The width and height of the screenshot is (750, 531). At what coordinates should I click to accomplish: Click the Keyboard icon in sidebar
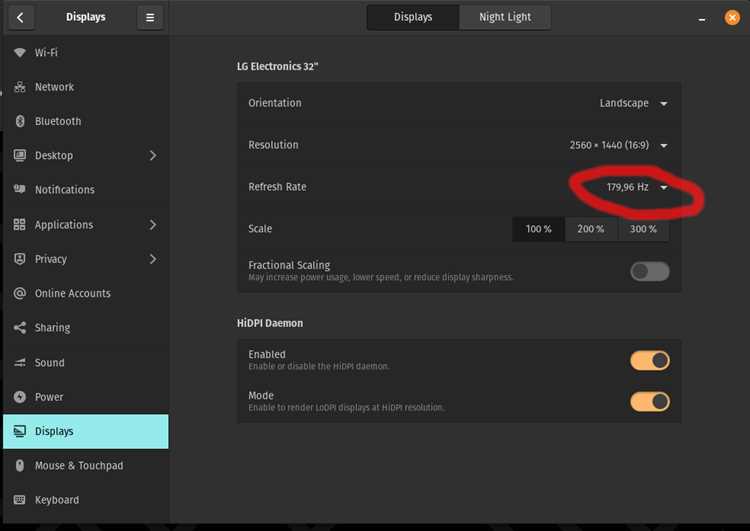[x=20, y=500]
